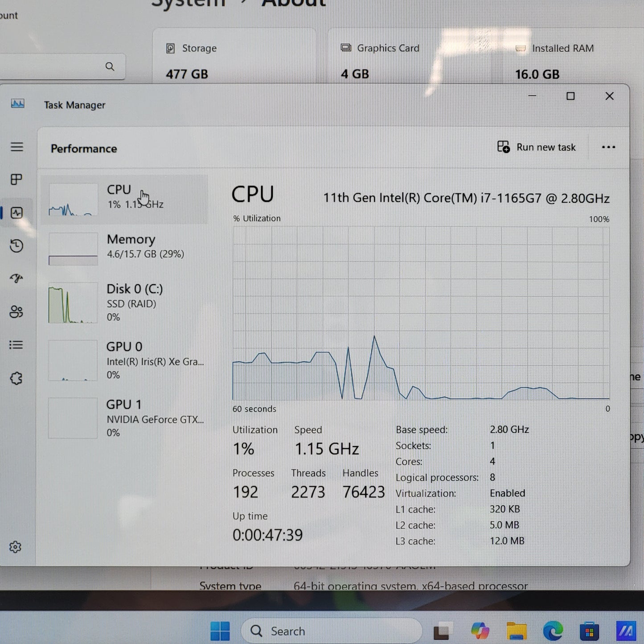Open the Details page list icon
Image resolution: width=644 pixels, height=644 pixels.
coord(16,345)
